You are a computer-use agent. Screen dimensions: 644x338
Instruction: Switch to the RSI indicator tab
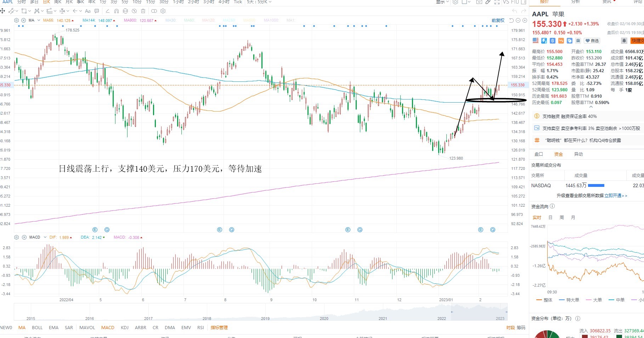click(x=200, y=328)
